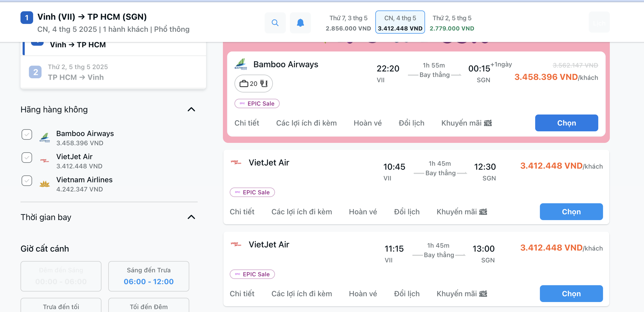Select the Thứ 7, 3 thg 5 date tab

pyautogui.click(x=348, y=23)
